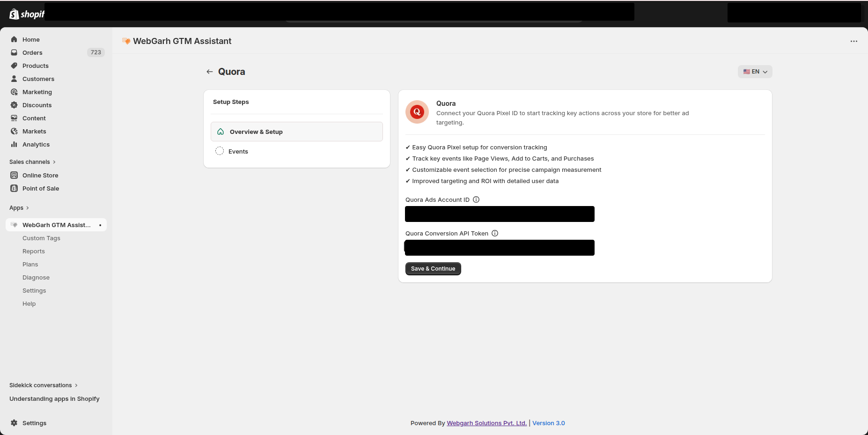
Task: Select the Overview & Setup step
Action: [297, 132]
